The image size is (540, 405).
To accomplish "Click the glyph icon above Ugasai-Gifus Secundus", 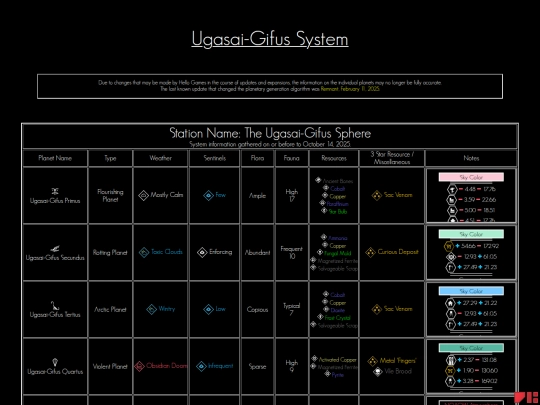I will 55,248.
